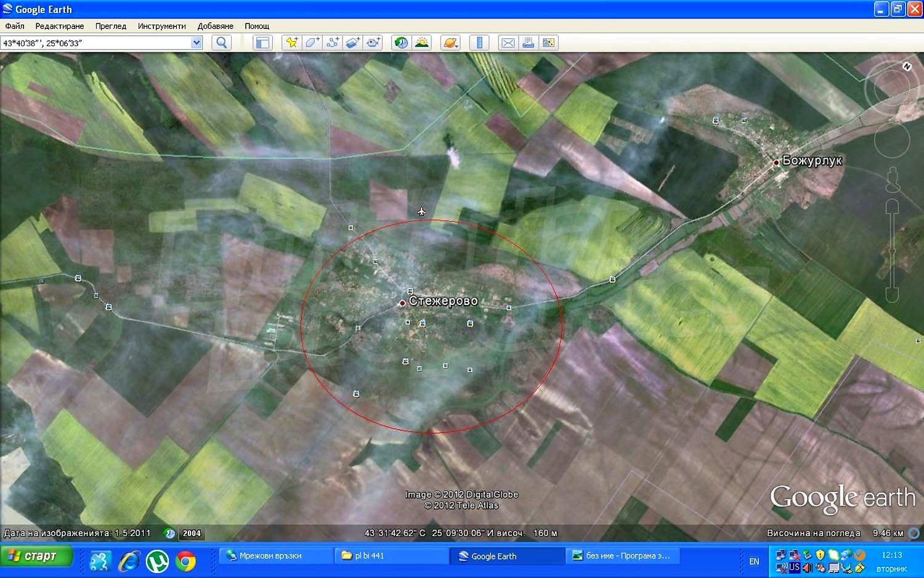Open the Инструменти menu
This screenshot has height=578, width=924.
161,26
